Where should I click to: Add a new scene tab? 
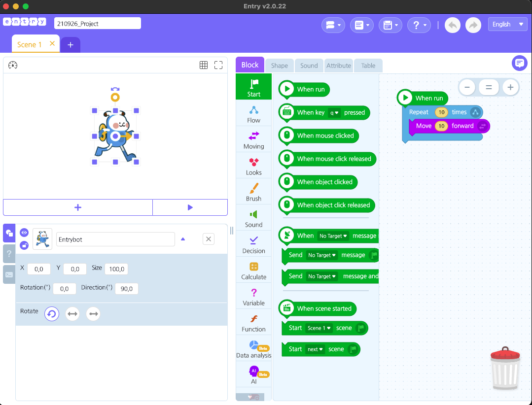(70, 45)
